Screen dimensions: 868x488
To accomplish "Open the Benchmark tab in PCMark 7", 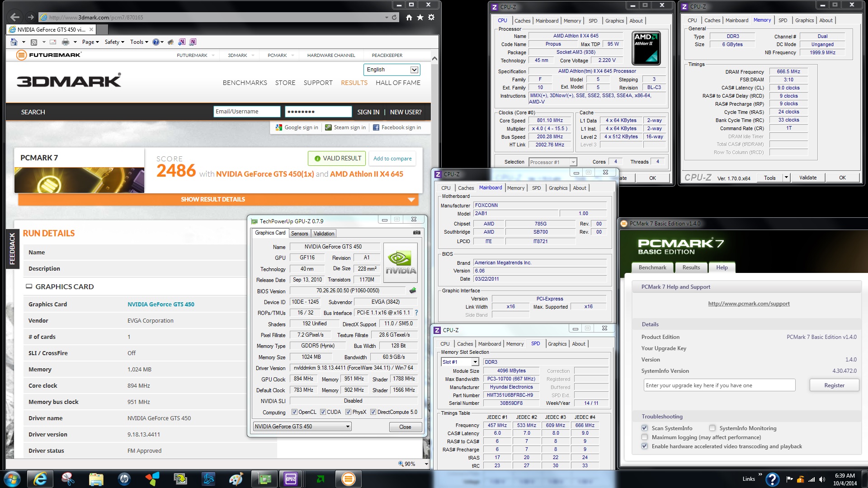I will [x=652, y=267].
